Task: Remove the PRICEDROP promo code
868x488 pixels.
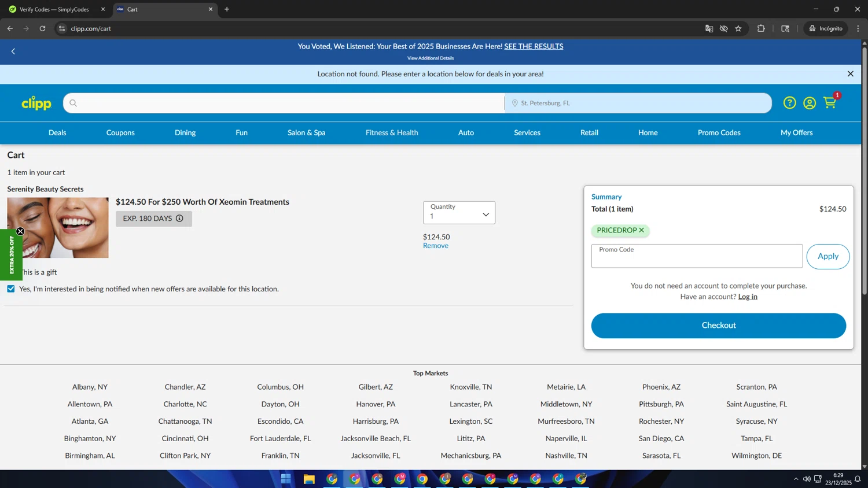Action: coord(641,230)
